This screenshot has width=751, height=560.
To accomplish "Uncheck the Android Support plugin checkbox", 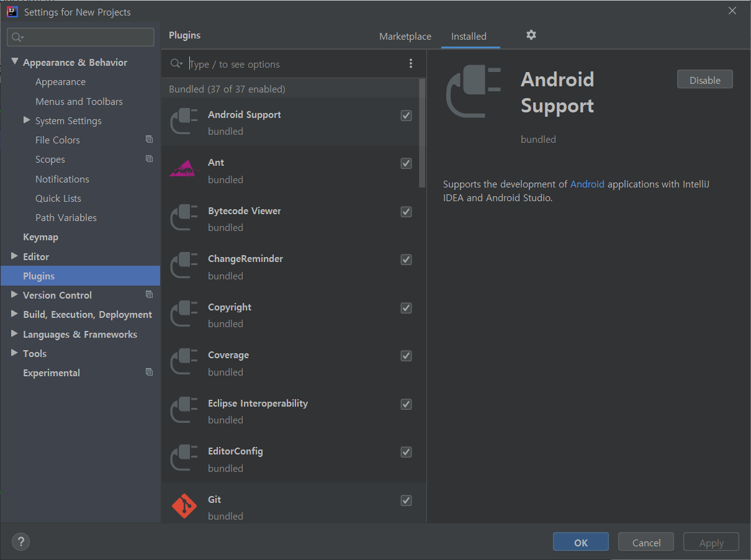I will click(406, 115).
